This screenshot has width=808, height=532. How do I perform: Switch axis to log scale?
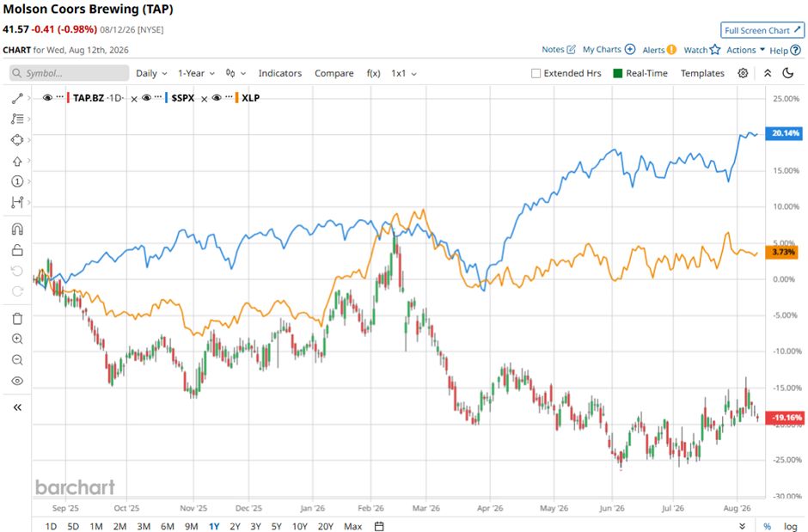791,526
